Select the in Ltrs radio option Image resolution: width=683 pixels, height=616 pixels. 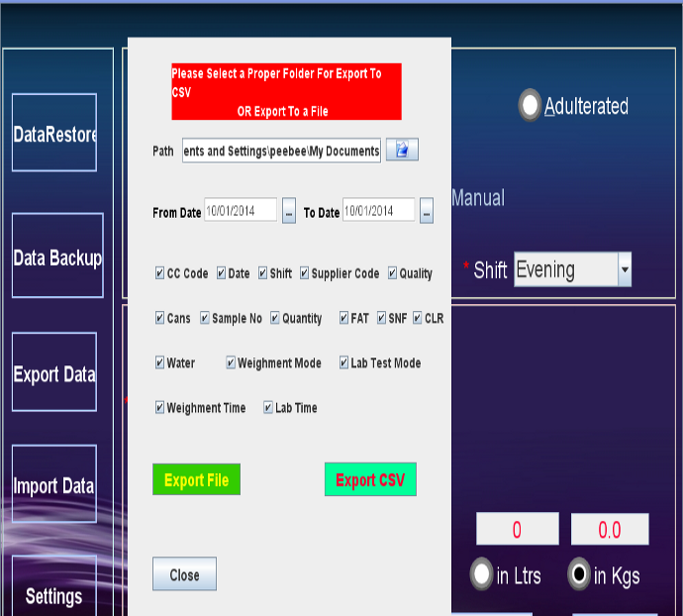pyautogui.click(x=482, y=574)
